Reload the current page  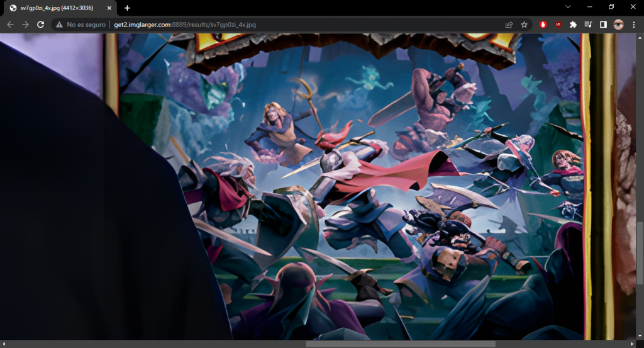[x=40, y=25]
